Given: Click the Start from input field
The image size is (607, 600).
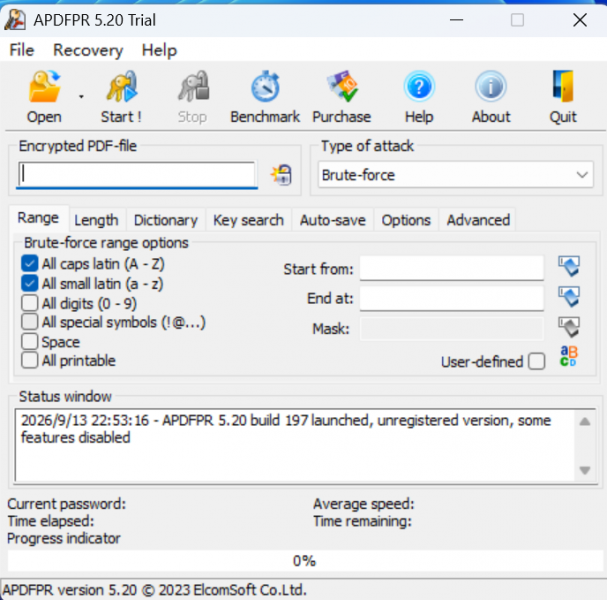Looking at the screenshot, I should tap(452, 267).
